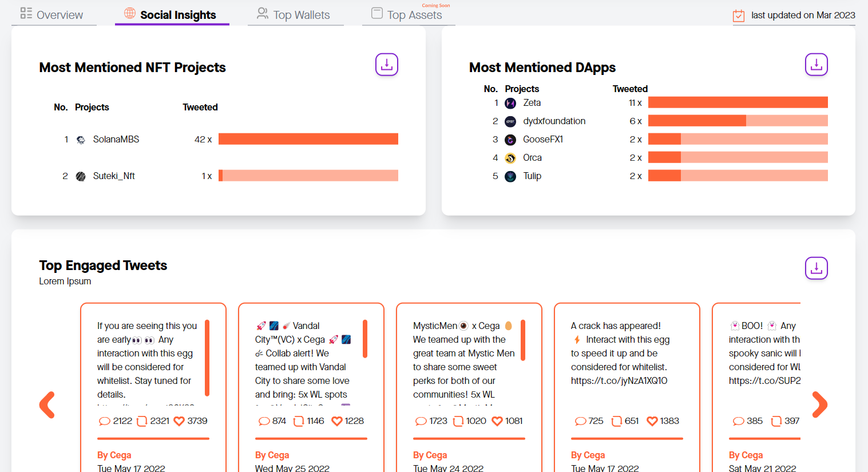
Task: Click the calendar icon near last updated date
Action: tap(738, 15)
